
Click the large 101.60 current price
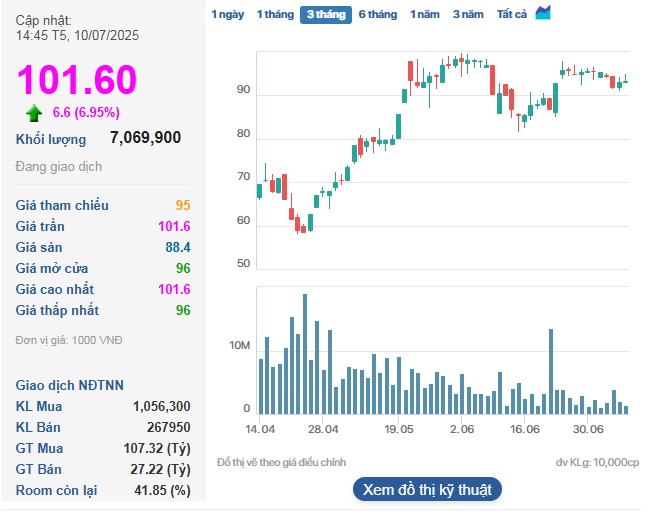click(x=77, y=80)
